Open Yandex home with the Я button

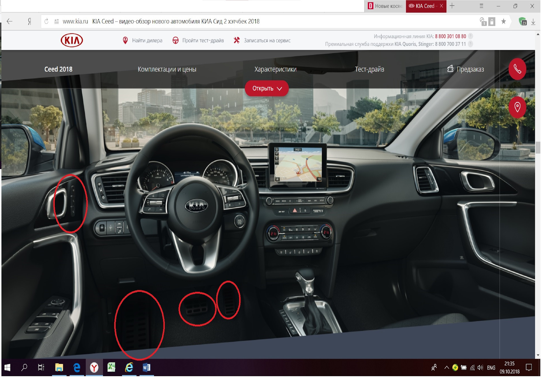point(29,21)
